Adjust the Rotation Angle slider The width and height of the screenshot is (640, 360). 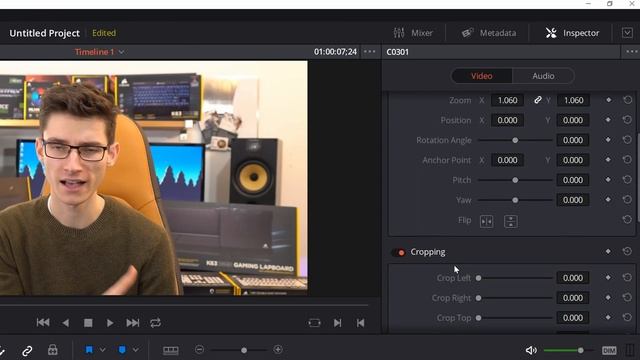(515, 140)
